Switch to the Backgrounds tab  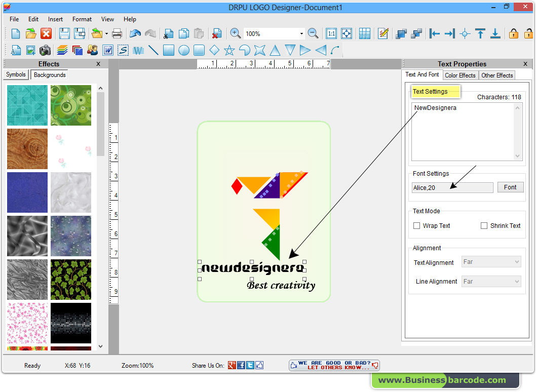[x=49, y=74]
